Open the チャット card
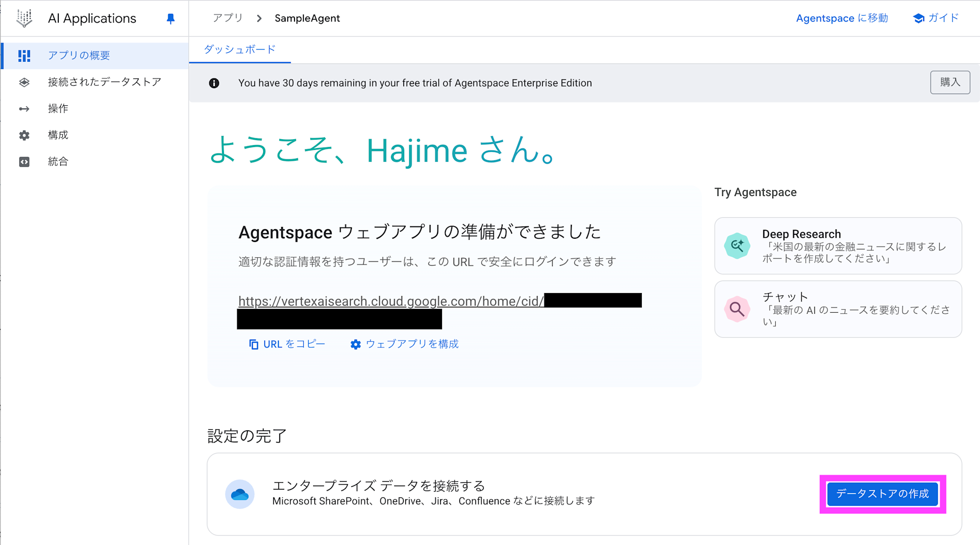980x545 pixels. pyautogui.click(x=838, y=309)
